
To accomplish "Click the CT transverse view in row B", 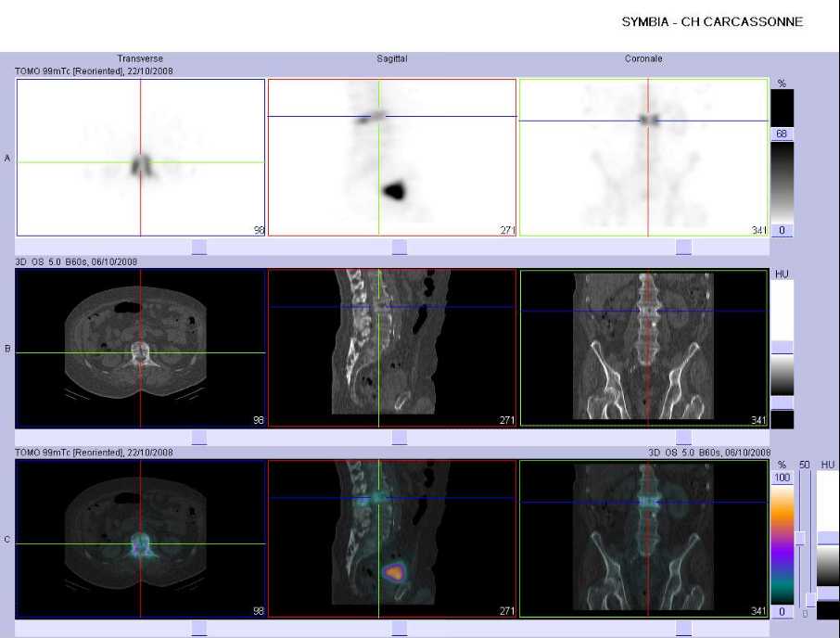I will click(x=140, y=348).
